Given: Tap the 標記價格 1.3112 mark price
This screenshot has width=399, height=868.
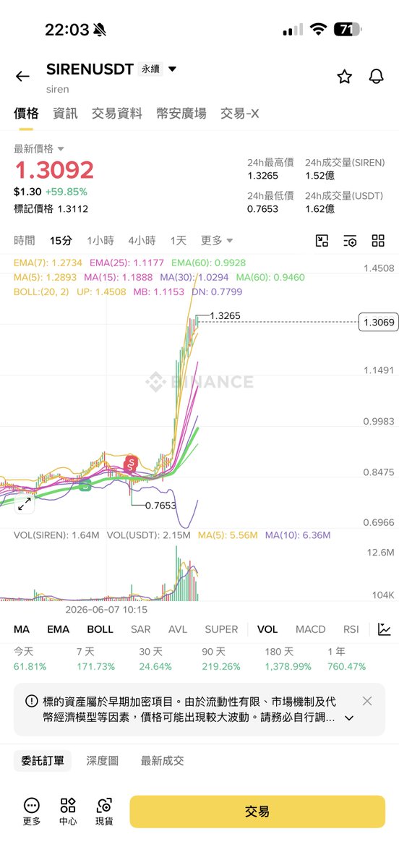Looking at the screenshot, I should 51,208.
